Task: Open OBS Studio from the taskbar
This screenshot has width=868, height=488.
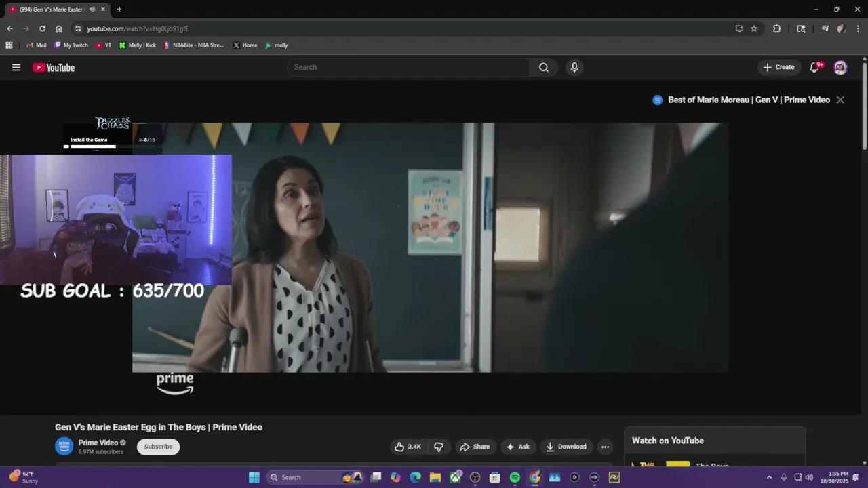Action: coord(475,477)
